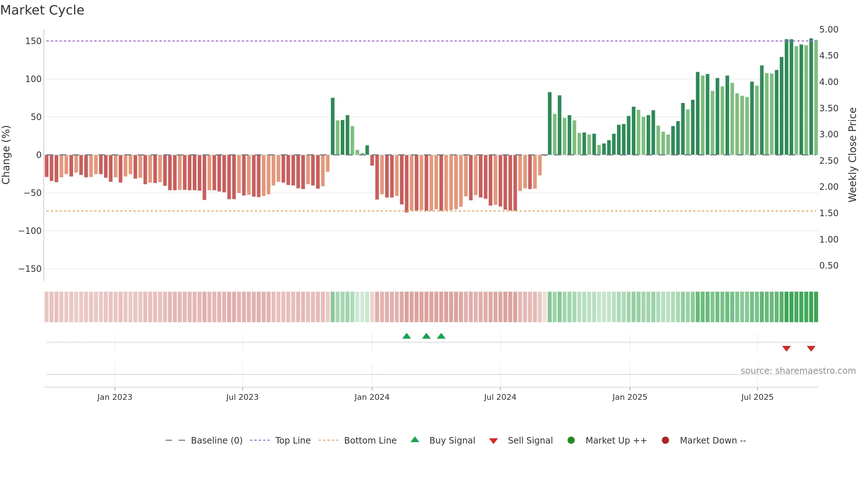868x488 pixels.
Task: Toggle the Market Down -- legend entry
Action: (704, 440)
